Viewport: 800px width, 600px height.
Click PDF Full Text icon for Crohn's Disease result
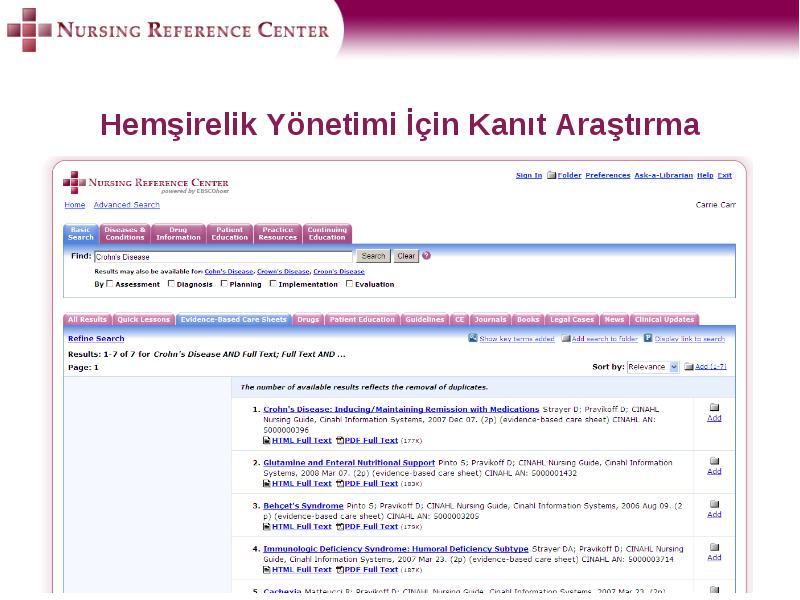tap(340, 440)
